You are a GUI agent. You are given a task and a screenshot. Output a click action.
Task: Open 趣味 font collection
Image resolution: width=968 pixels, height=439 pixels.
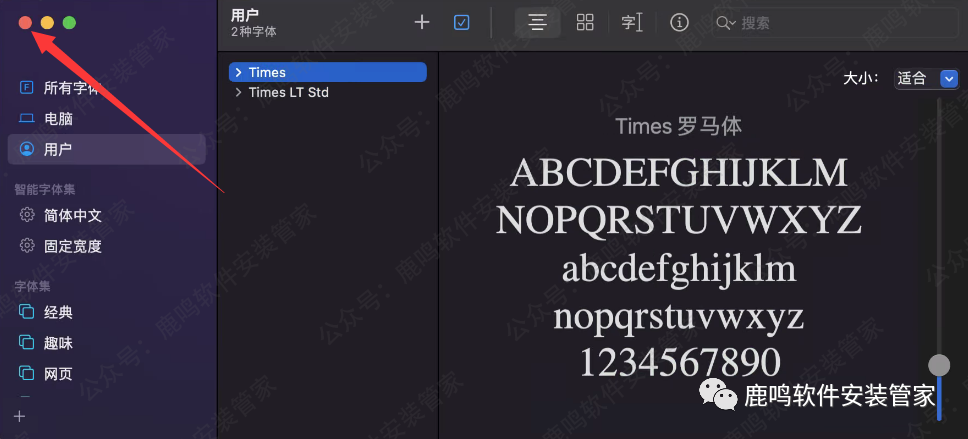[106, 343]
